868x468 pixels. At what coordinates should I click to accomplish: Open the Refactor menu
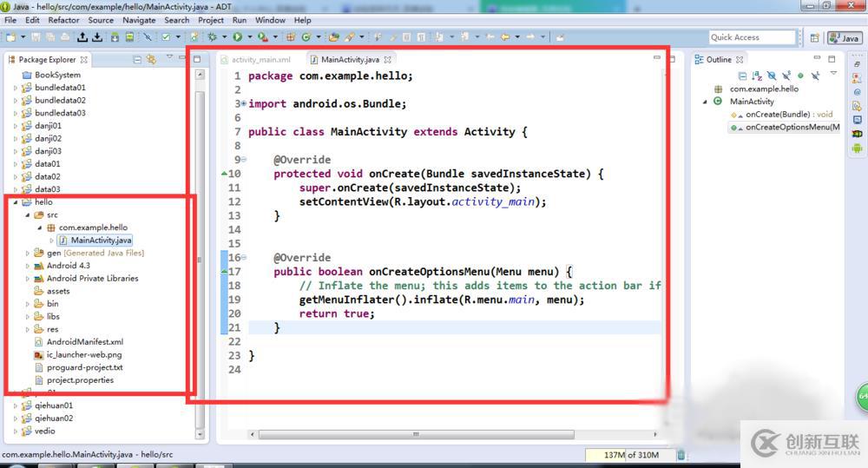pyautogui.click(x=63, y=20)
